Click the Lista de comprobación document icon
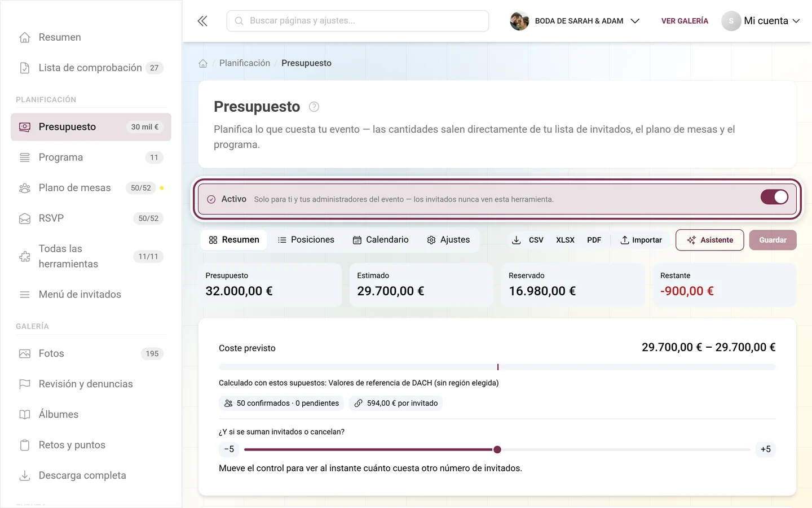Viewport: 812px width, 508px height. (25, 68)
